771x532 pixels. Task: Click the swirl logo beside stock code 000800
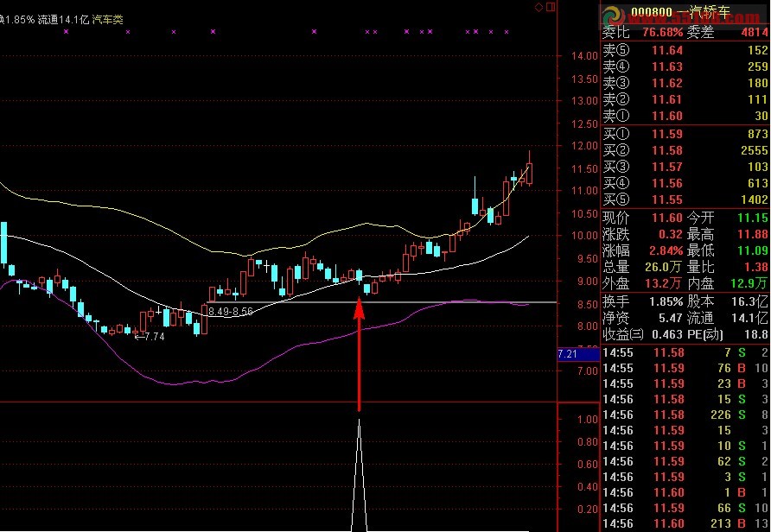[614, 16]
